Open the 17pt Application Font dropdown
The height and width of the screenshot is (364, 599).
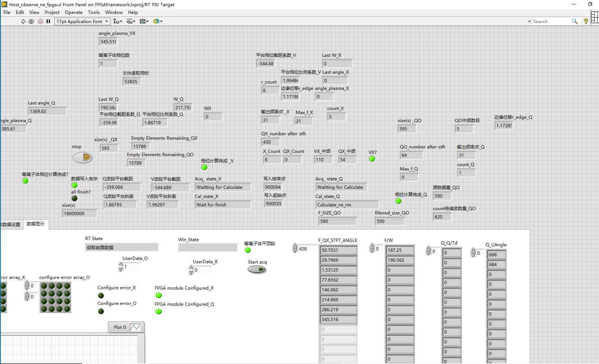click(82, 22)
